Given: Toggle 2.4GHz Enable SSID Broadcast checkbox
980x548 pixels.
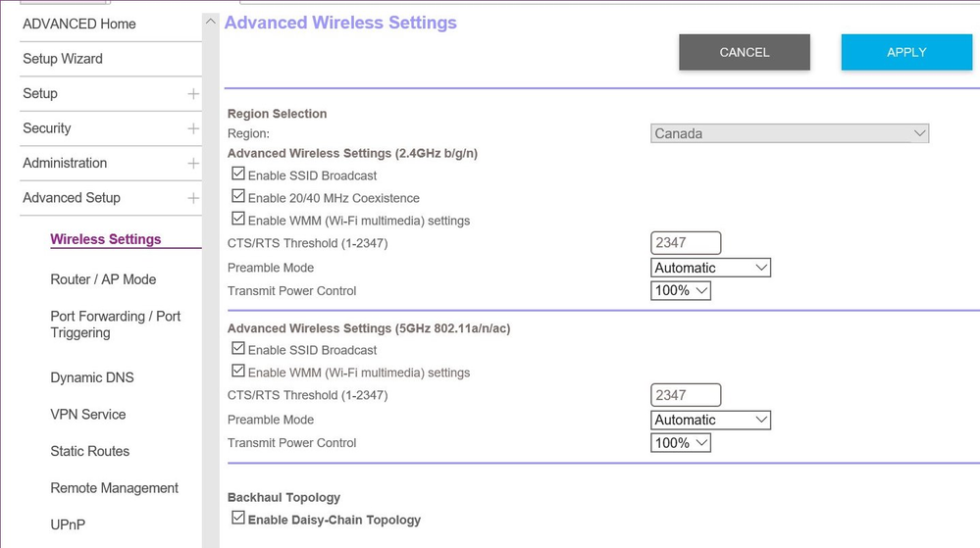Looking at the screenshot, I should 237,174.
